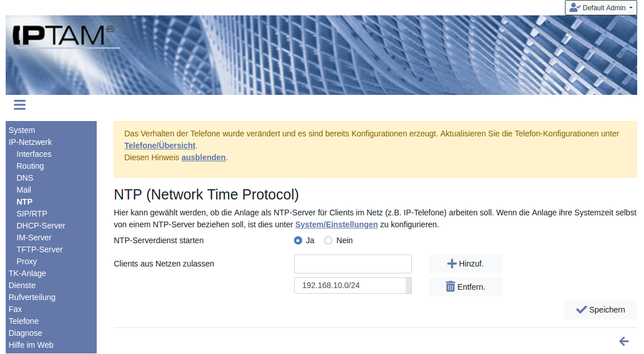
Task: Click the Hinzuf. add button
Action: (465, 264)
